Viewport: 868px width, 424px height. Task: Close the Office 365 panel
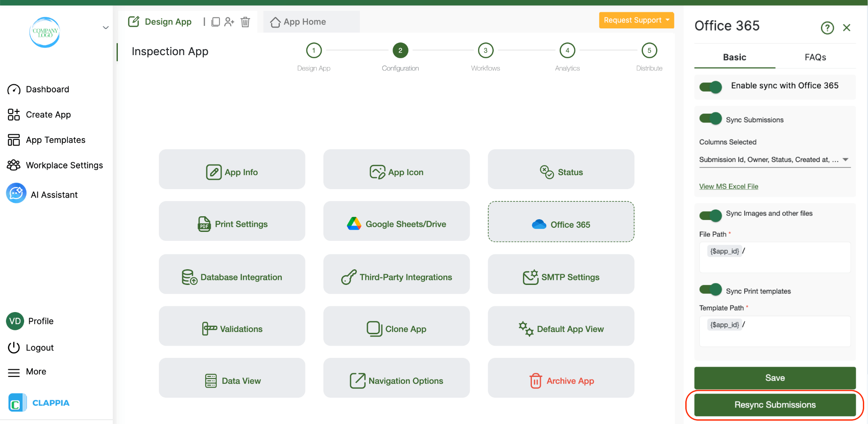(x=847, y=28)
